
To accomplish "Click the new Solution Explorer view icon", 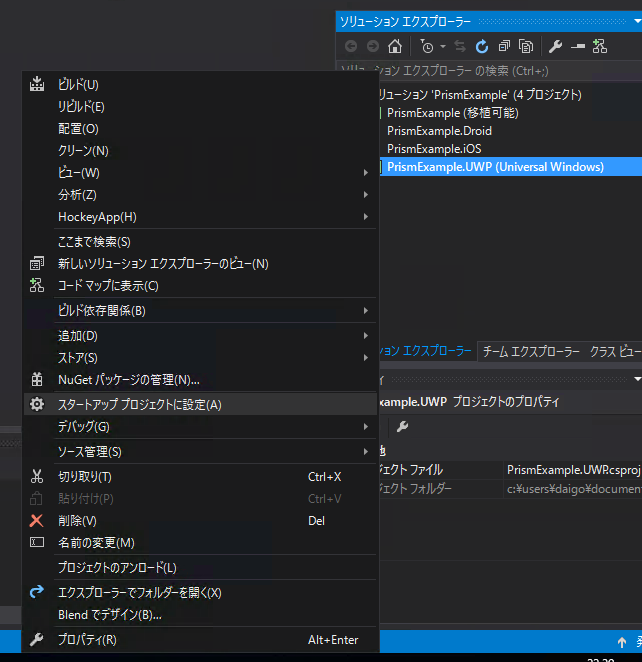I will (37, 263).
